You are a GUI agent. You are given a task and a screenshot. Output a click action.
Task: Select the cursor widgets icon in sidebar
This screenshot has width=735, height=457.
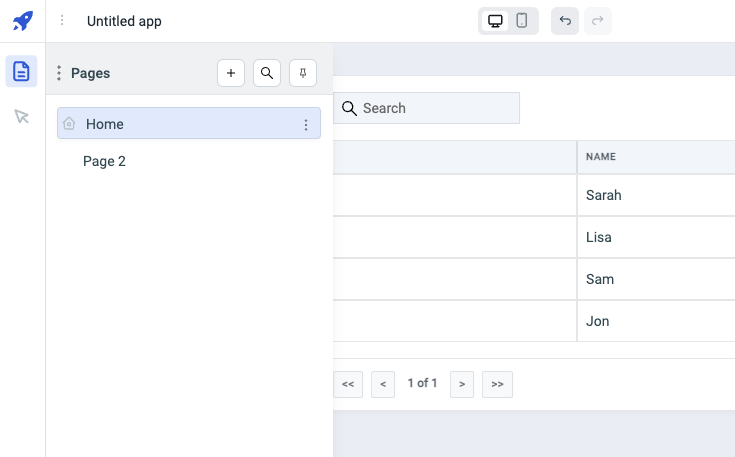pyautogui.click(x=22, y=117)
